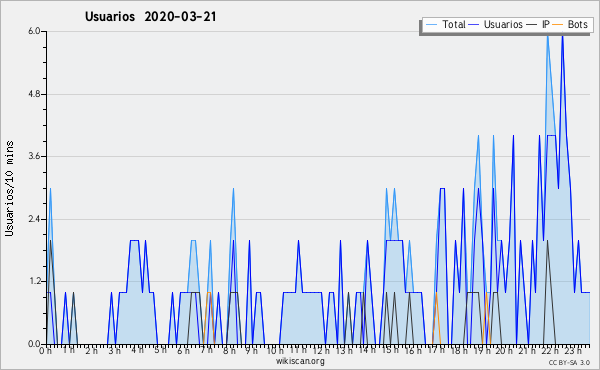Viewport: 600px width, 370px height.
Task: Click the 'Bots' legend label
Action: (577, 24)
